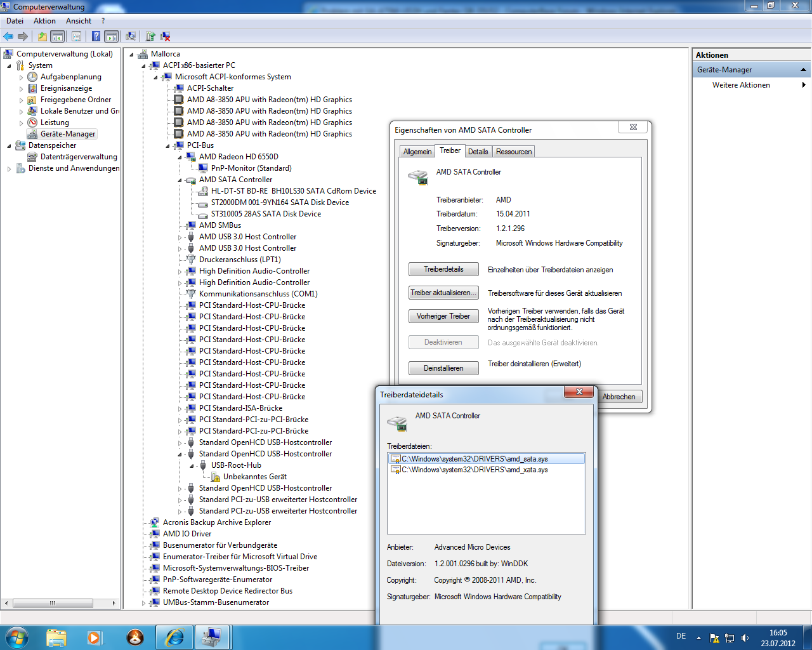The width and height of the screenshot is (812, 650).
Task: Open the Ansicht menu
Action: tap(79, 21)
